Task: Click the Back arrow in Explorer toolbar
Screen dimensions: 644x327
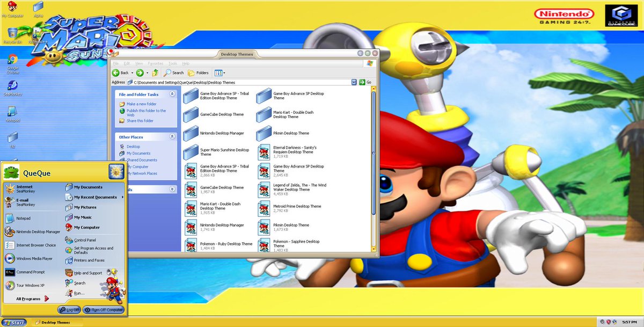Action: (121, 72)
